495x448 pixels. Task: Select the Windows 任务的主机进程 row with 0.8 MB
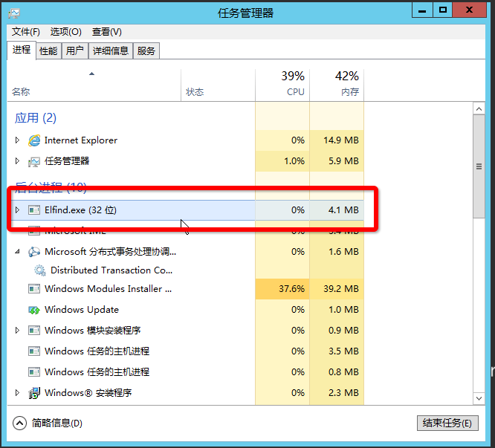[x=186, y=372]
